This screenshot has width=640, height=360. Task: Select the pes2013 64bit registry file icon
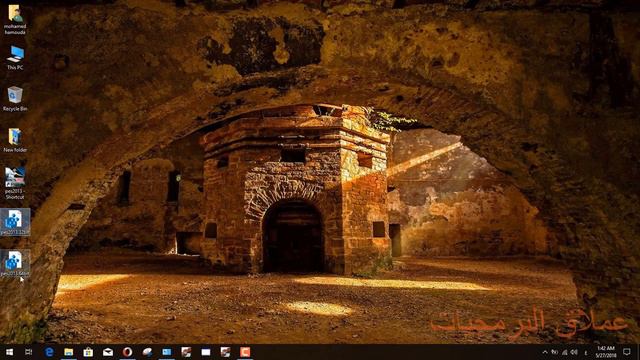click(x=15, y=263)
